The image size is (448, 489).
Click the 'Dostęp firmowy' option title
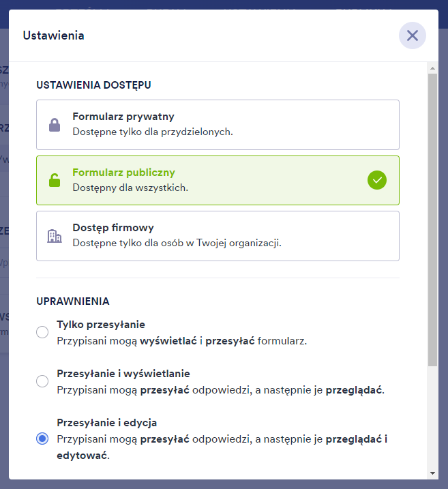point(113,228)
